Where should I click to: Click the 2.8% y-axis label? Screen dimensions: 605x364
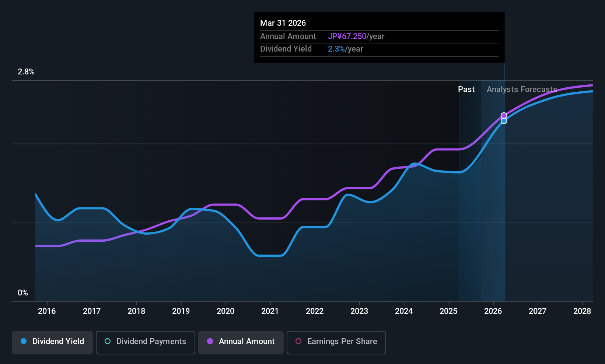click(26, 72)
